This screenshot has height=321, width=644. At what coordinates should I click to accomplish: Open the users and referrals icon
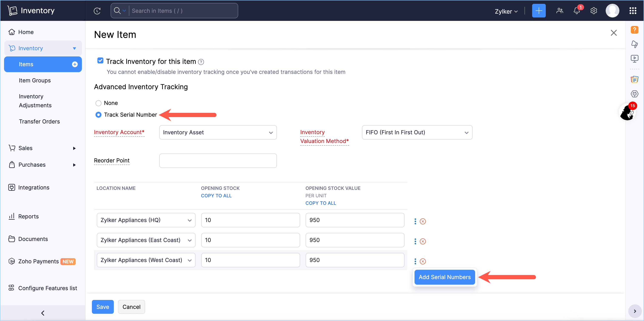(x=560, y=11)
